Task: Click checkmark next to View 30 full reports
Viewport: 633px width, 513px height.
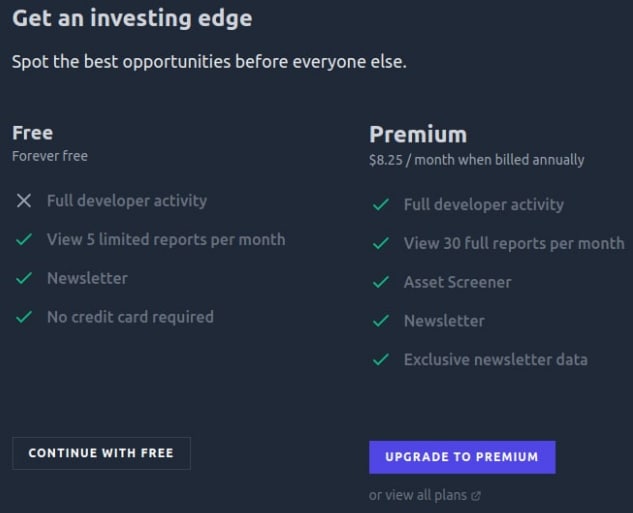Action: [380, 244]
